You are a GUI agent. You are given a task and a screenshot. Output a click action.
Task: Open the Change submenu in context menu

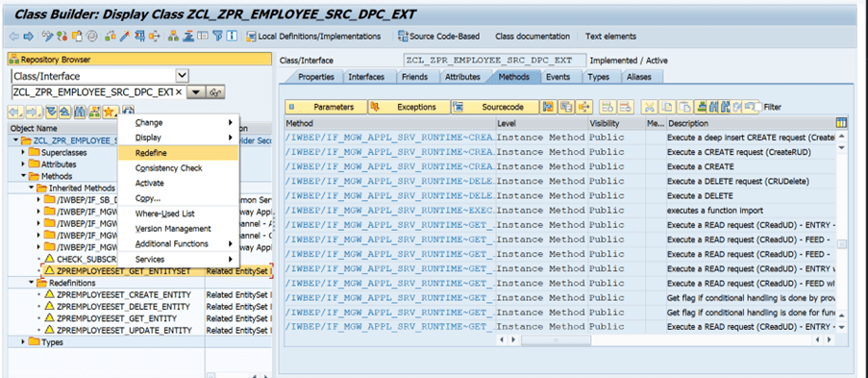pyautogui.click(x=178, y=122)
